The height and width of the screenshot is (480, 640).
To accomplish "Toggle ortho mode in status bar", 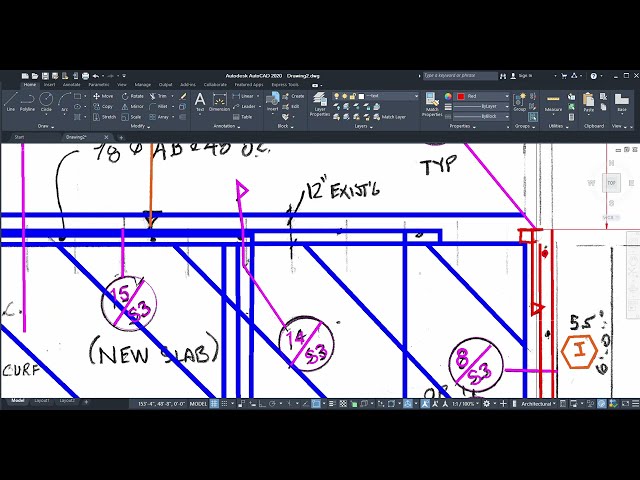I will (262, 404).
